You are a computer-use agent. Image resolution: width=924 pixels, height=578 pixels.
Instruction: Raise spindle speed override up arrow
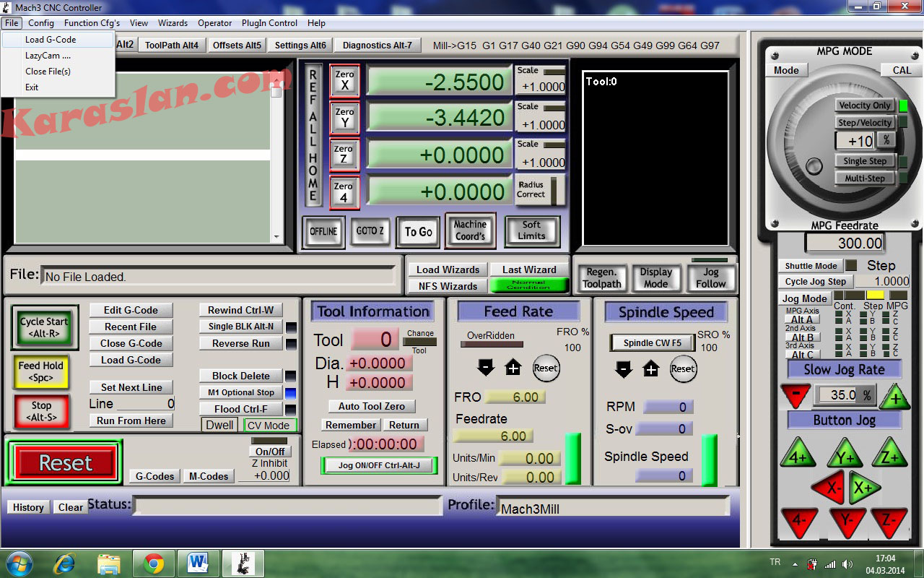(650, 368)
